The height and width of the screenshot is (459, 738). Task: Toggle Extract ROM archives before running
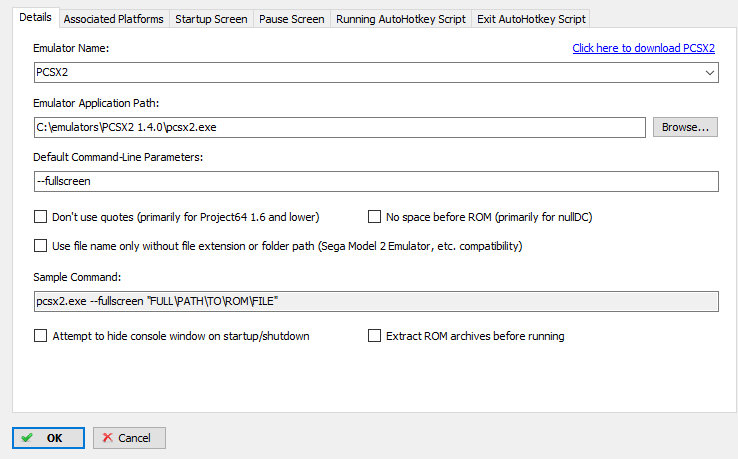coord(374,336)
